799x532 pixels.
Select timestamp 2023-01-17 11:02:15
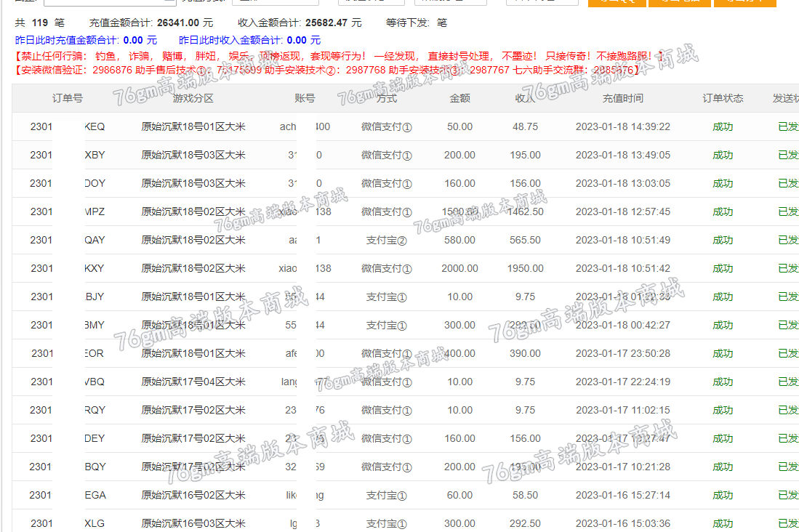tap(622, 410)
